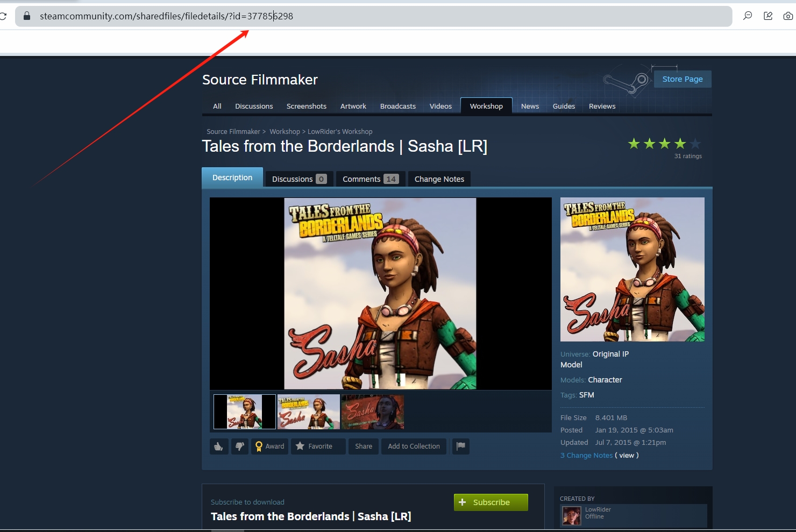
Task: Click Add to Collection
Action: point(413,446)
